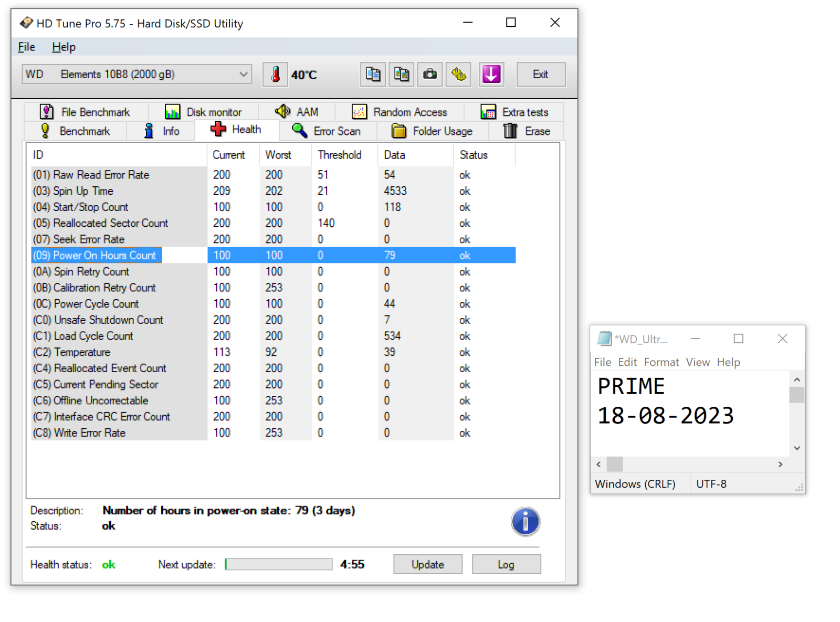Click the blue info circle icon
Viewport: 840px width, 622px height.
(526, 521)
